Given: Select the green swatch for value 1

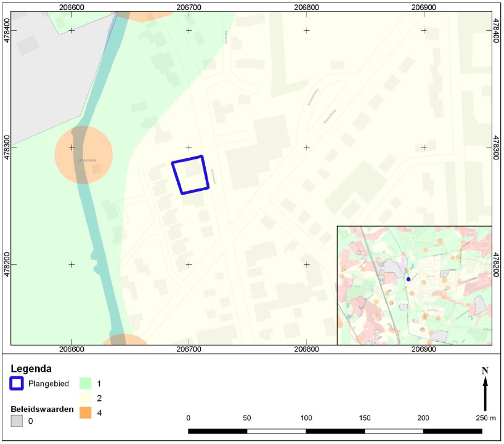Looking at the screenshot, I should click(x=87, y=384).
